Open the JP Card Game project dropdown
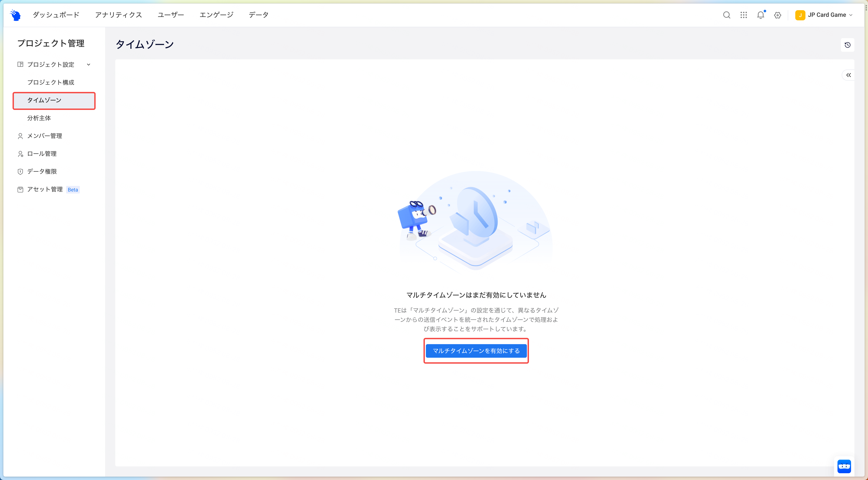The height and width of the screenshot is (480, 868). (x=824, y=15)
